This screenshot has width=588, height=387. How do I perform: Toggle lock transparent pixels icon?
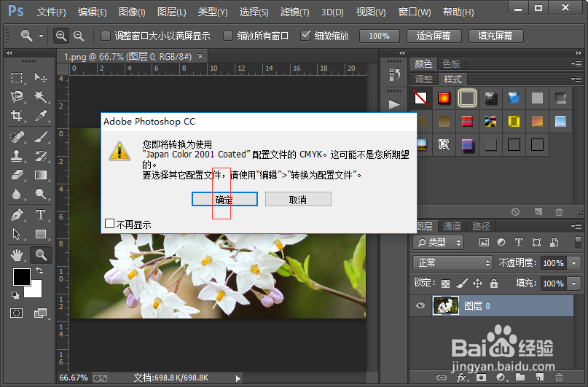pyautogui.click(x=445, y=284)
